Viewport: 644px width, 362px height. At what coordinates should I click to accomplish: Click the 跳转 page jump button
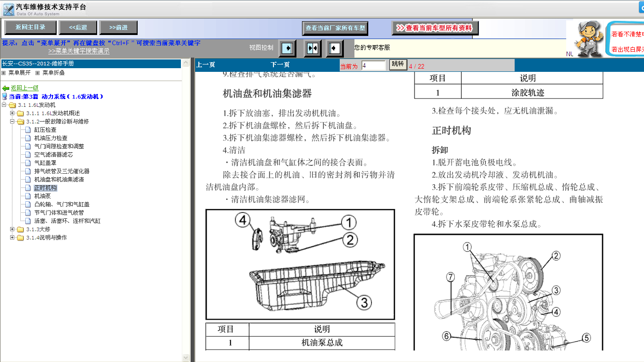click(398, 64)
